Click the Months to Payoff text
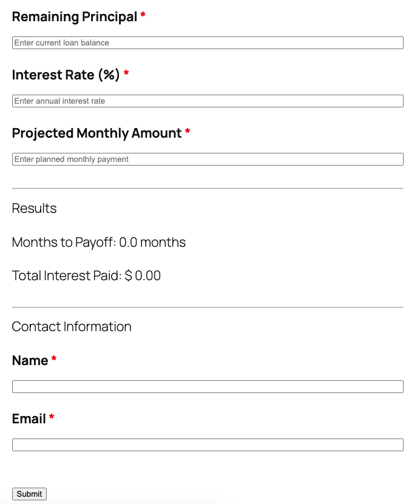Image resolution: width=420 pixels, height=504 pixels. [98, 243]
